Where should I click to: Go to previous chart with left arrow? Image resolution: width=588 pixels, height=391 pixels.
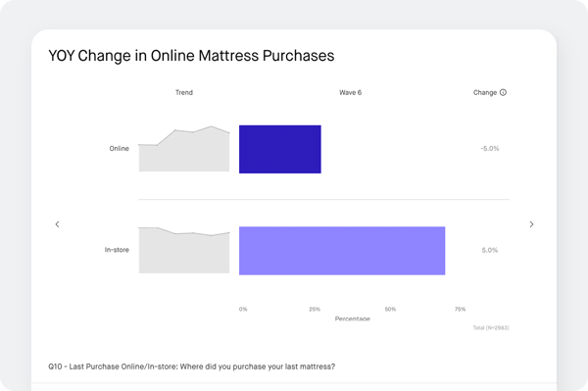(57, 224)
